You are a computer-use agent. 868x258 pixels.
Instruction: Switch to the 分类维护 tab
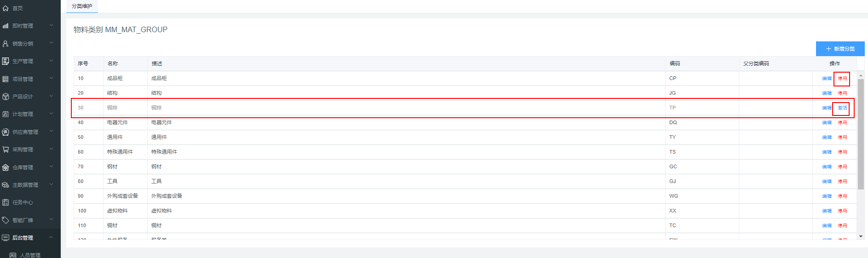(x=82, y=6)
